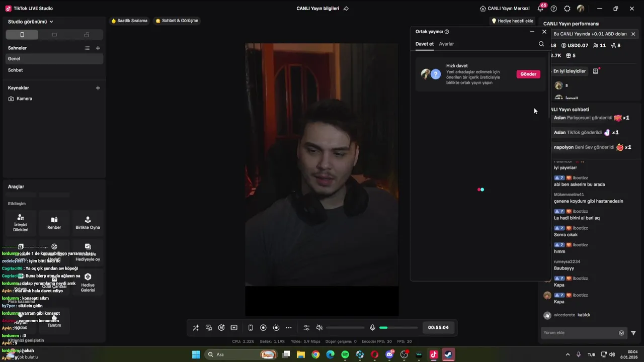
Task: Open Discord from the taskbar
Action: 389,354
